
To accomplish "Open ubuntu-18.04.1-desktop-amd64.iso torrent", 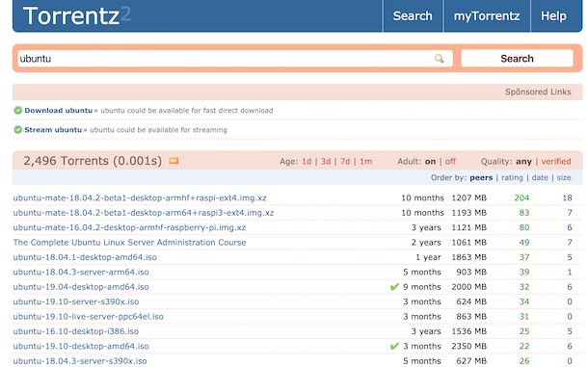I will (85, 257).
